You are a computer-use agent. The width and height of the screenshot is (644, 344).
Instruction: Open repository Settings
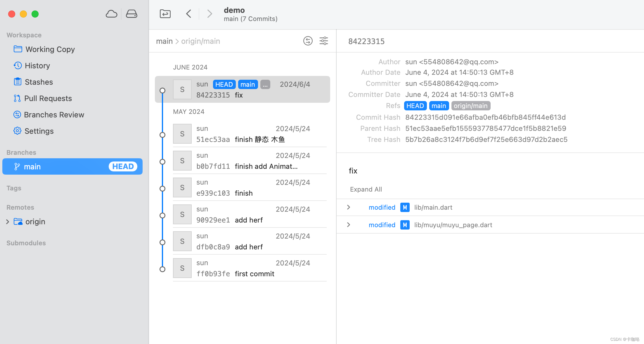(x=39, y=131)
